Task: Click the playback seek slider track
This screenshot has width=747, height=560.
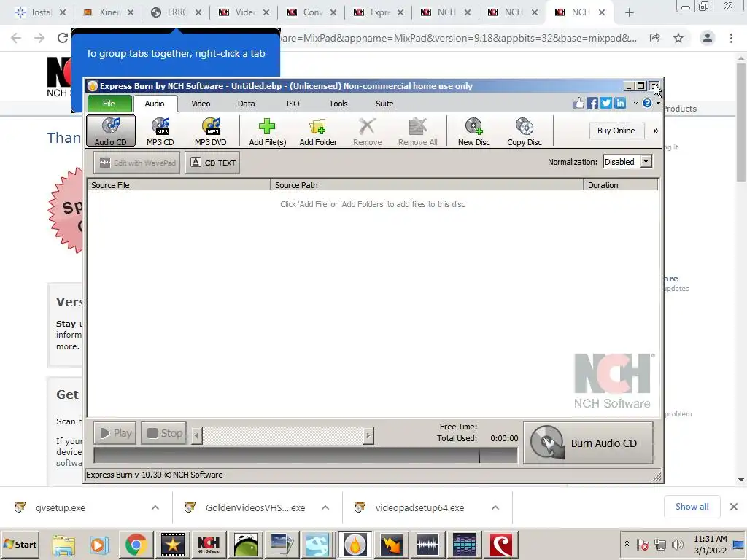Action: [x=283, y=436]
